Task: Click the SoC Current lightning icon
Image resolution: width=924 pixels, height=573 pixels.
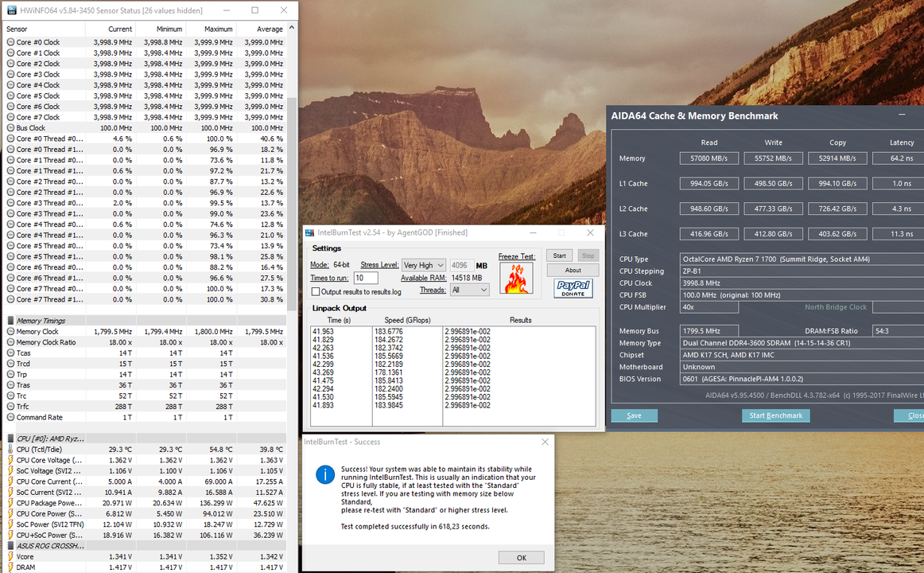Action: click(10, 493)
